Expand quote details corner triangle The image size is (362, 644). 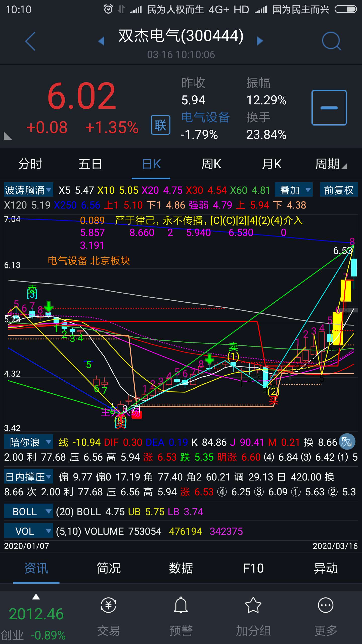point(8,136)
